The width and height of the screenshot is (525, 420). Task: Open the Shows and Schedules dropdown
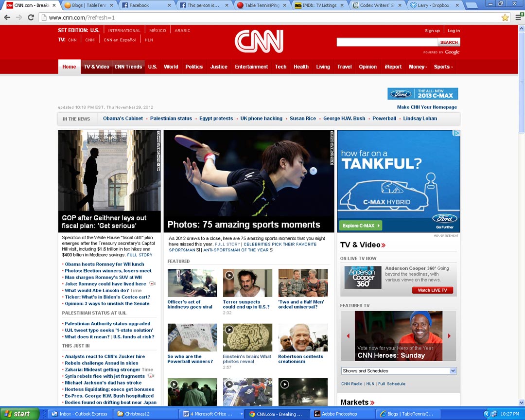399,371
